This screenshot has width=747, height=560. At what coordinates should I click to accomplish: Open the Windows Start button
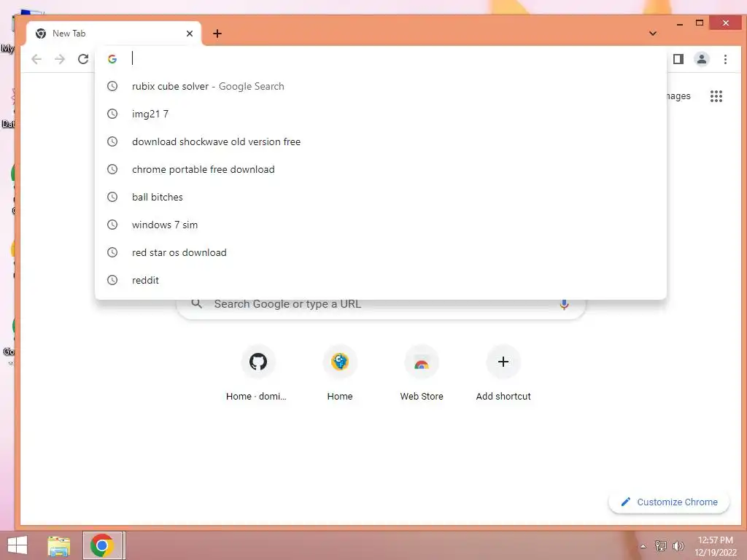click(18, 545)
